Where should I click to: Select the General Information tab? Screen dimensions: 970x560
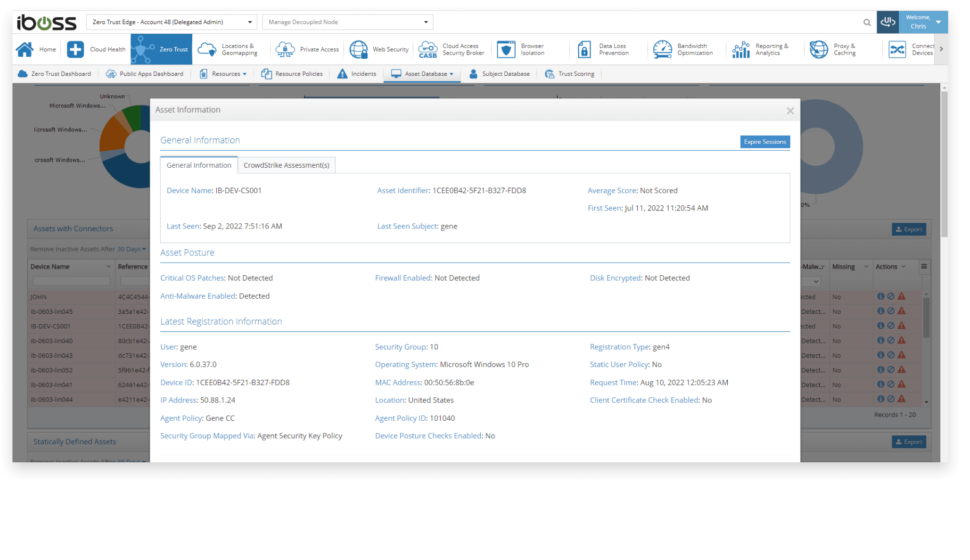[x=199, y=165]
